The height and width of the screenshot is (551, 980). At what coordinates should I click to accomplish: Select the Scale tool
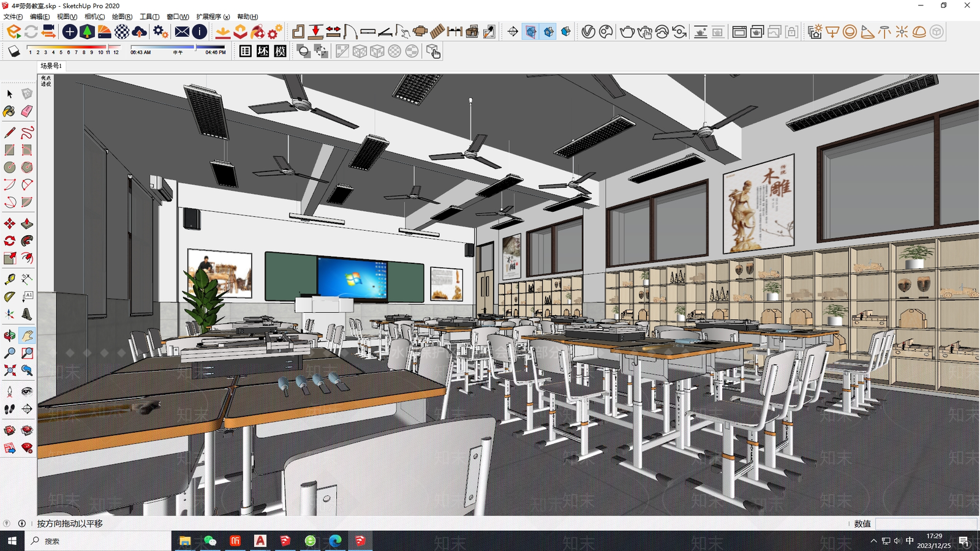[9, 258]
